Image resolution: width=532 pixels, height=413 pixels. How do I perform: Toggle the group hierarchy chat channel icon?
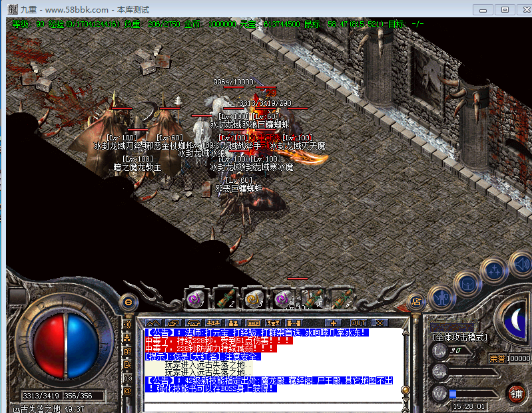click(x=128, y=338)
